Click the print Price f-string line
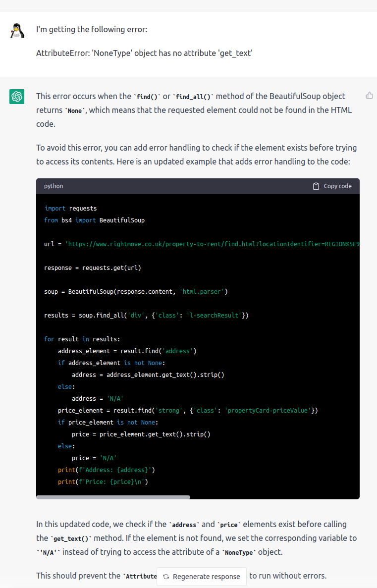 (103, 482)
